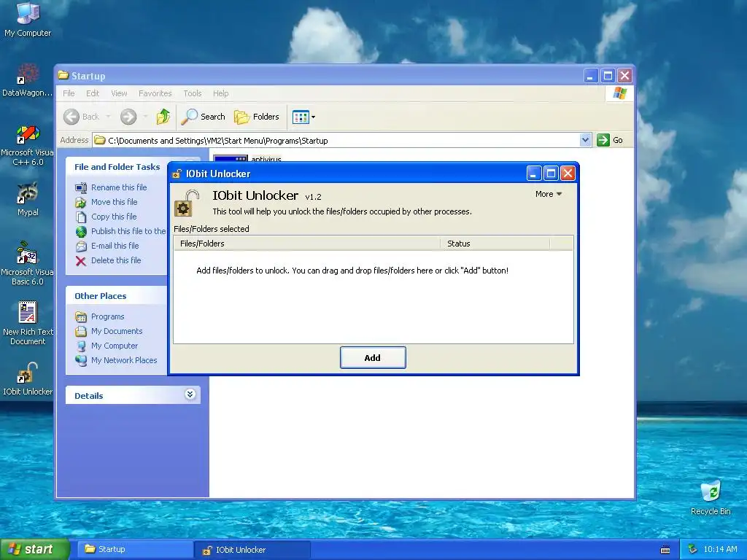Click Status column header
Image resolution: width=747 pixels, height=560 pixels.
495,244
